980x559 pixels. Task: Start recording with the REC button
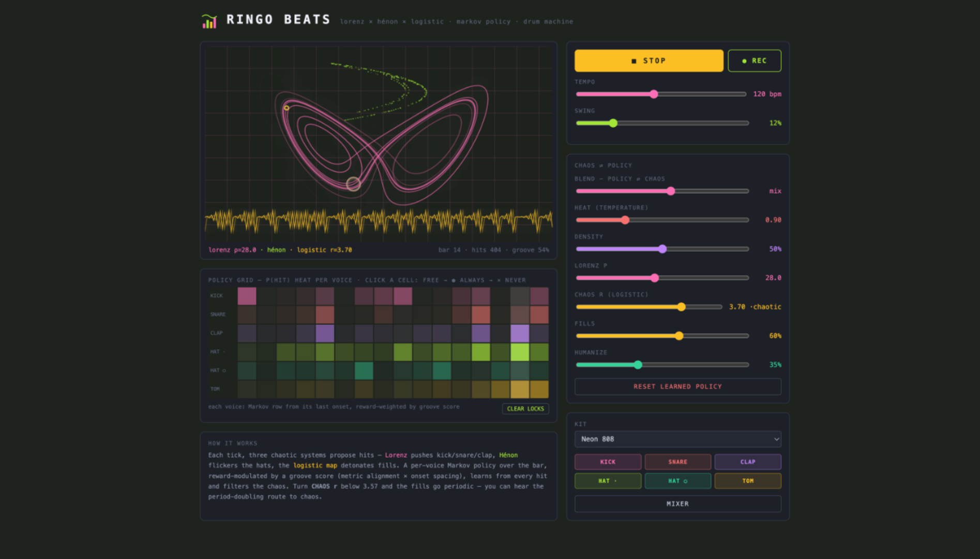(x=754, y=61)
